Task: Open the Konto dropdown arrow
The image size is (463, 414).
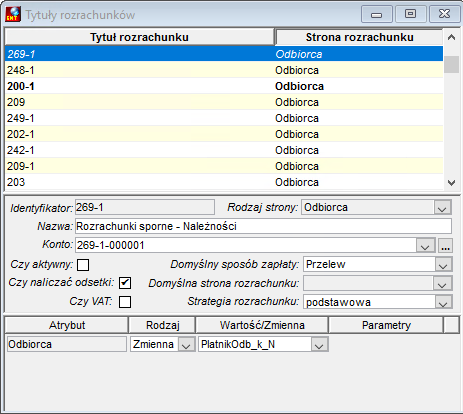Action: tap(425, 246)
